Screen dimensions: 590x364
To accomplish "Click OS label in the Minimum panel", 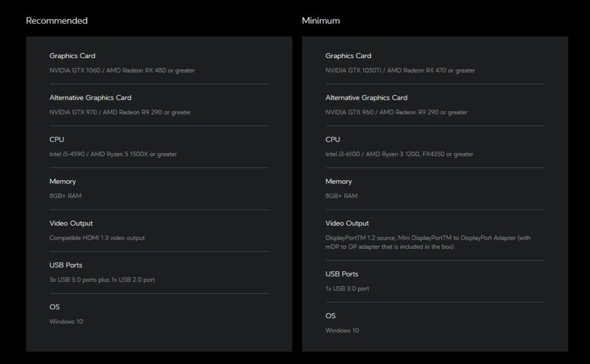I will point(330,316).
